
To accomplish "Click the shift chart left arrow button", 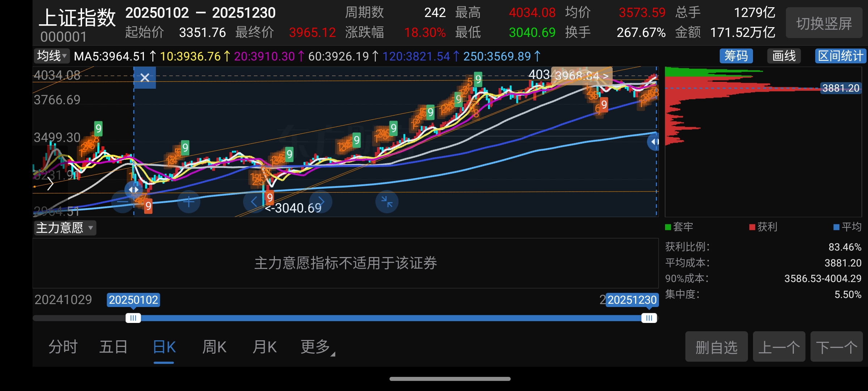I will coord(254,202).
